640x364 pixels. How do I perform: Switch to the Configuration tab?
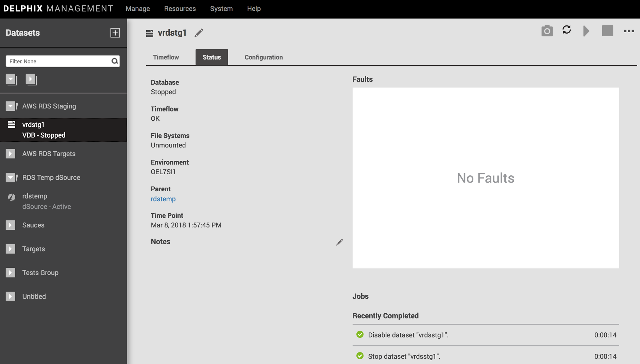pos(264,57)
